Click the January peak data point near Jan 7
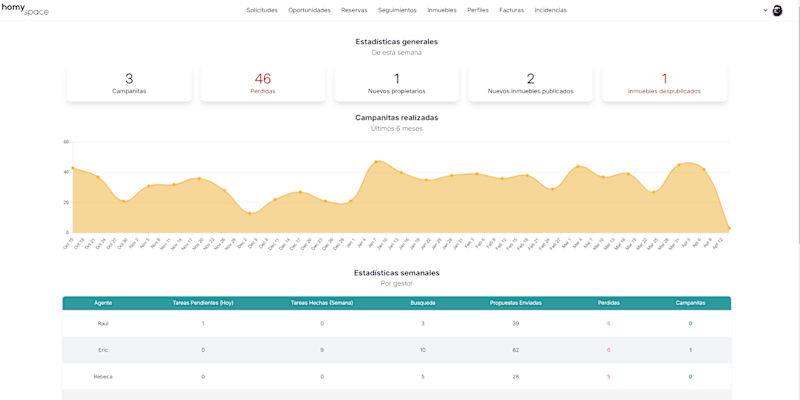The height and width of the screenshot is (400, 800). pyautogui.click(x=376, y=162)
